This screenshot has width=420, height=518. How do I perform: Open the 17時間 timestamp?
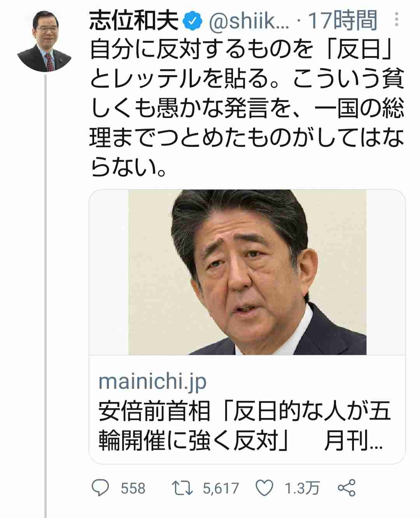coord(343,21)
